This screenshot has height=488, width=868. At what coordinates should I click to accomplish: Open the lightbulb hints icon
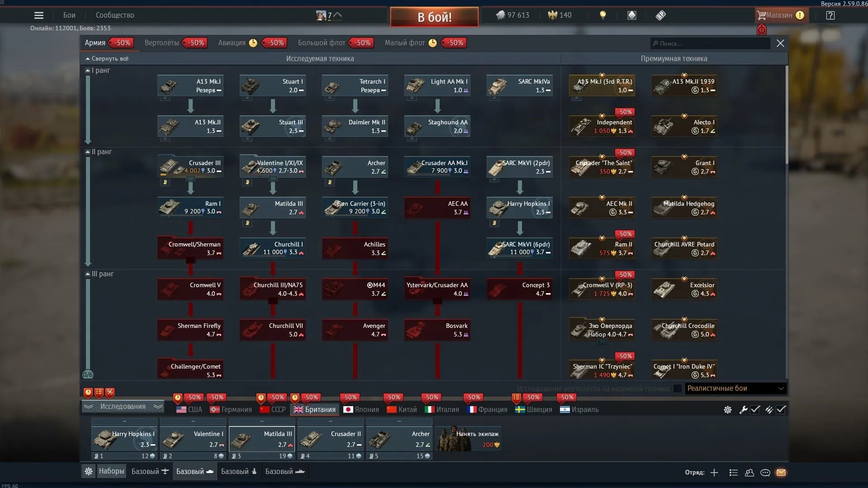click(x=602, y=15)
